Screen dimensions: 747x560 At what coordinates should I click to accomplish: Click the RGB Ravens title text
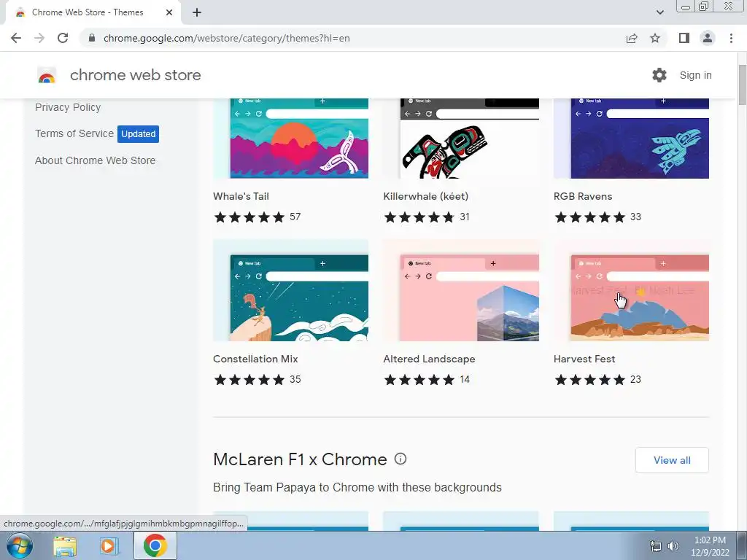[583, 196]
